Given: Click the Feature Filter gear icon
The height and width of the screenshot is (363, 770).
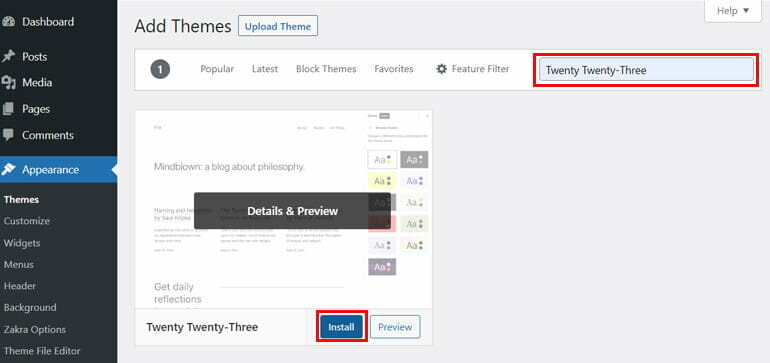Looking at the screenshot, I should coord(441,69).
